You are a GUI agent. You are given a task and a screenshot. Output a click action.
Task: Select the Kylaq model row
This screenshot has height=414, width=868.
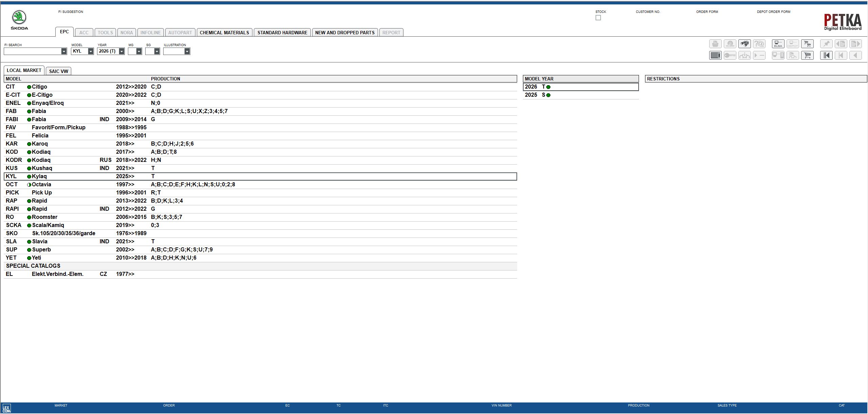click(x=260, y=176)
